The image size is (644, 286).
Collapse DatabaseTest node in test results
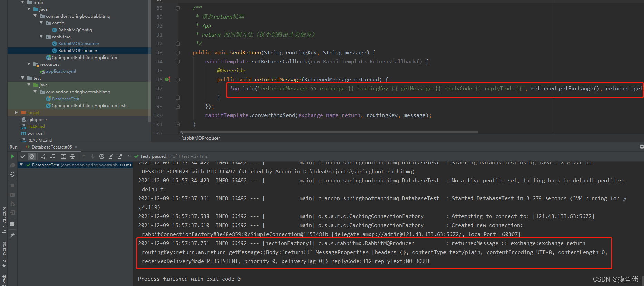(x=21, y=165)
